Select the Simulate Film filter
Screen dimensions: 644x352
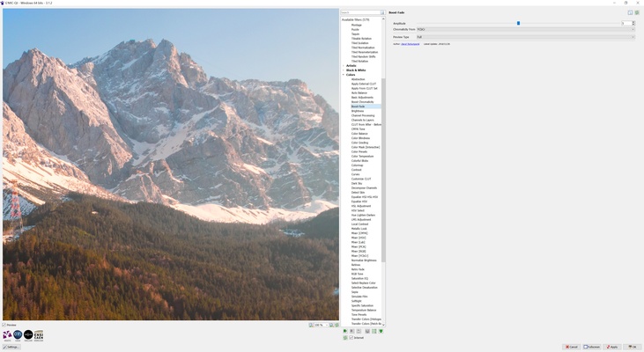pyautogui.click(x=359, y=297)
